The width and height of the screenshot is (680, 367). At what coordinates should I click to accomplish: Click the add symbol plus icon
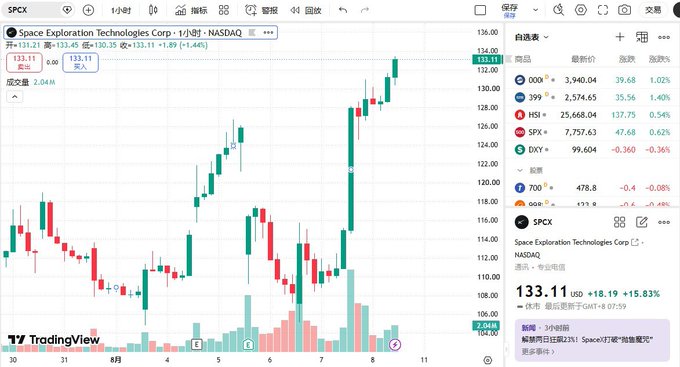[88, 10]
